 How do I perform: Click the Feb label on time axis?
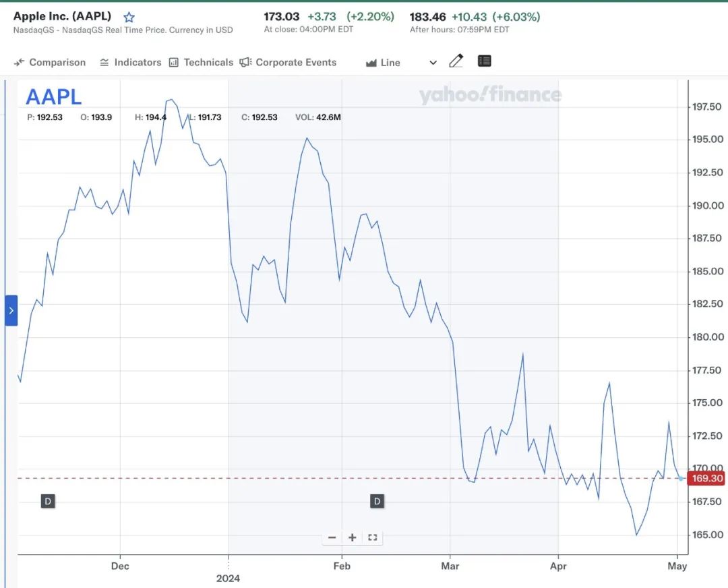(x=342, y=566)
